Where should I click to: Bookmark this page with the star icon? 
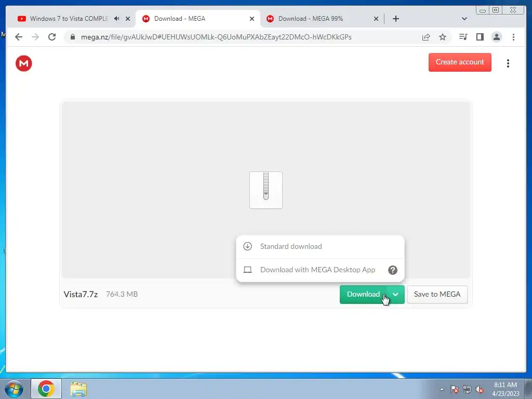coord(443,37)
